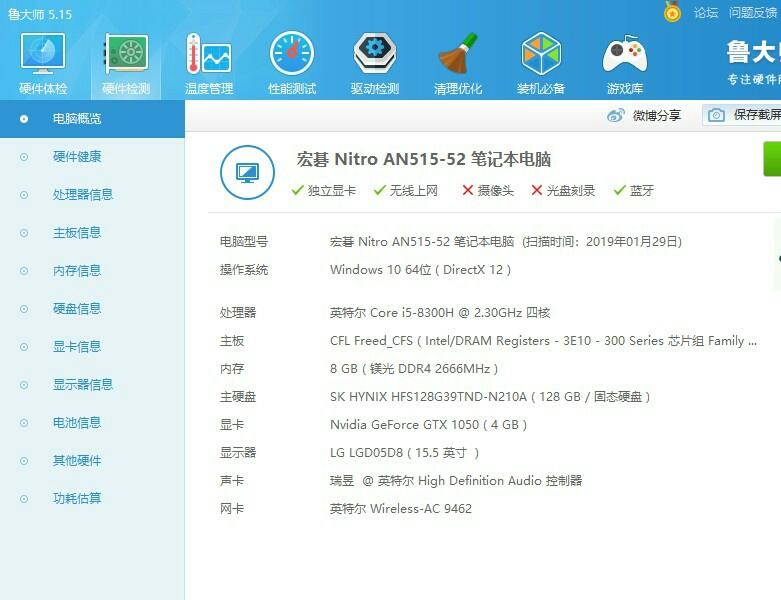The height and width of the screenshot is (600, 781).
Task: Open the 论坛 forum link
Action: tap(706, 12)
